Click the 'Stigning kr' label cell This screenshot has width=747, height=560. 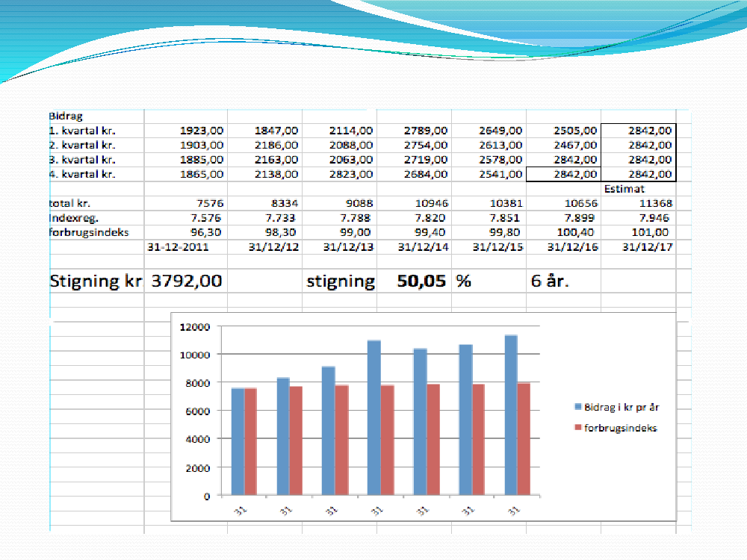[96, 281]
